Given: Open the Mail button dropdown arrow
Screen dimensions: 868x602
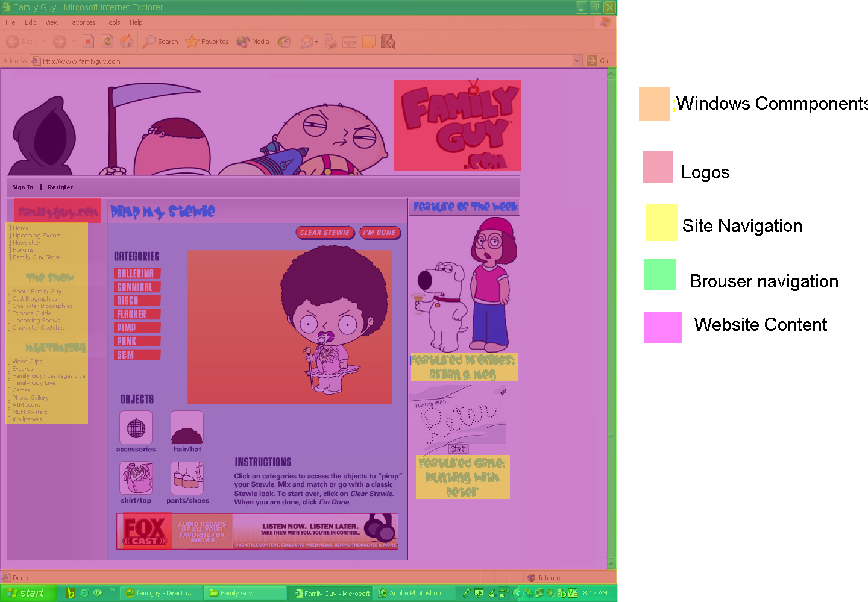Looking at the screenshot, I should coord(316,42).
